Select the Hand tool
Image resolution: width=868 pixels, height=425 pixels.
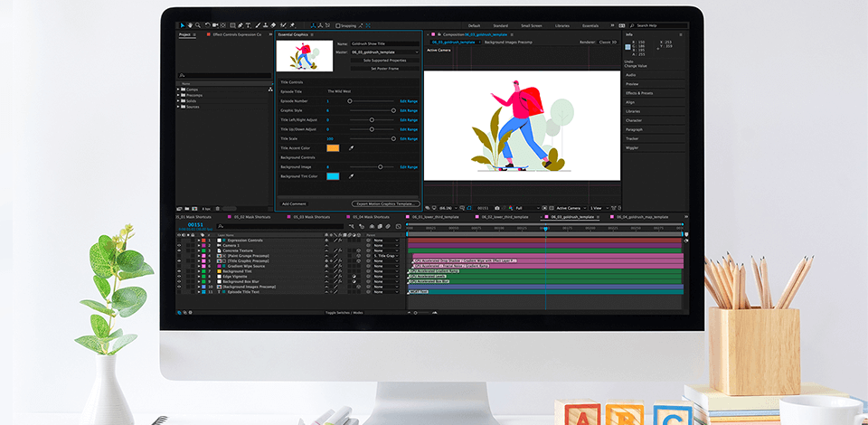click(189, 25)
